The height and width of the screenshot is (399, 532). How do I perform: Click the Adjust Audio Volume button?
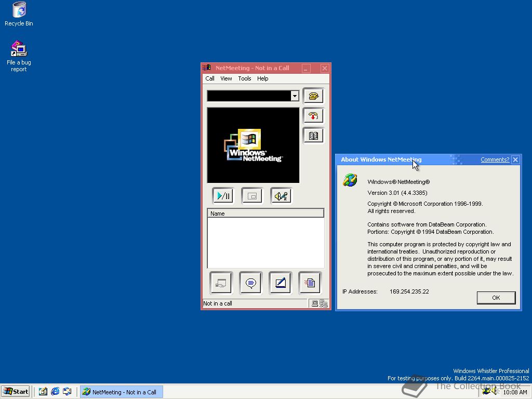point(281,196)
